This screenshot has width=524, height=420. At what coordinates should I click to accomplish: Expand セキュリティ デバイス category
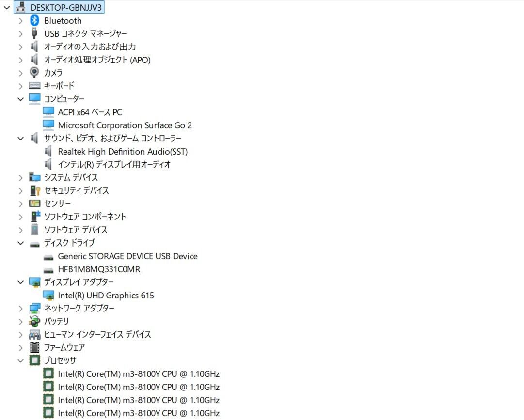[21, 191]
